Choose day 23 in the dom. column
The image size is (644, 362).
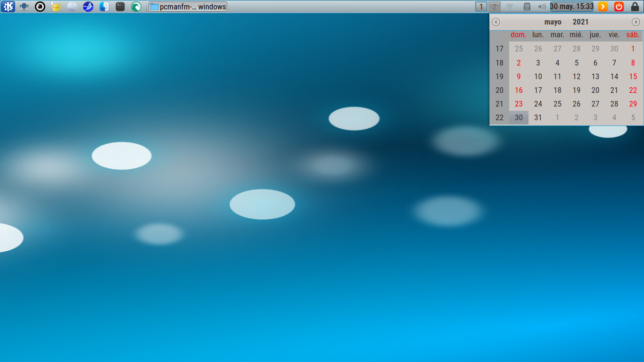click(519, 104)
